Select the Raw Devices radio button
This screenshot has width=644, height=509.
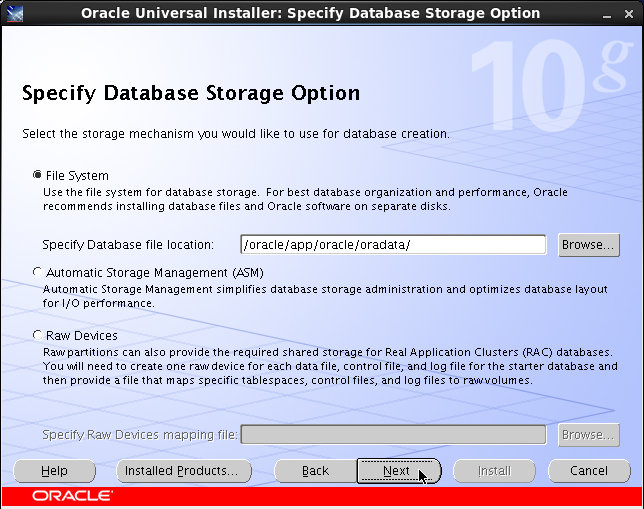point(37,335)
